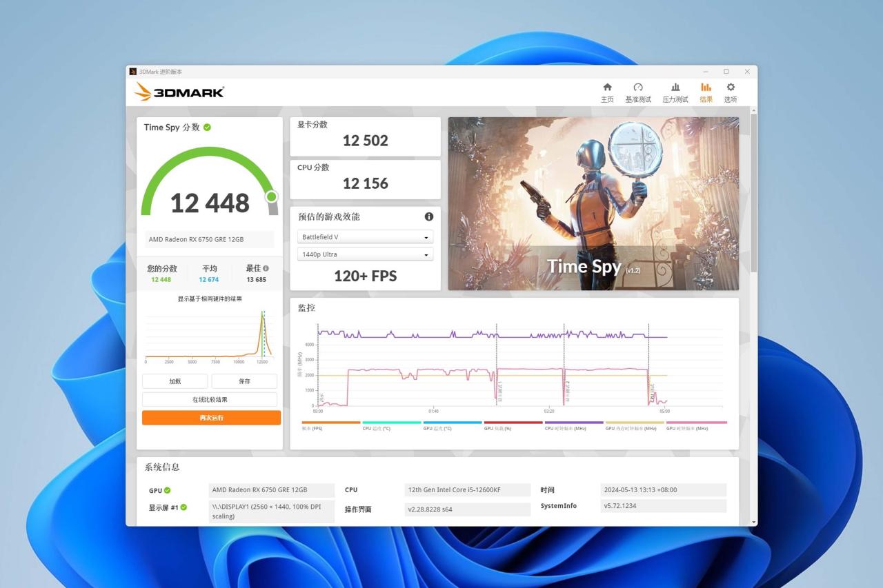Click the scrollbar down arrow at bottom right
The height and width of the screenshot is (588, 883).
point(753,522)
